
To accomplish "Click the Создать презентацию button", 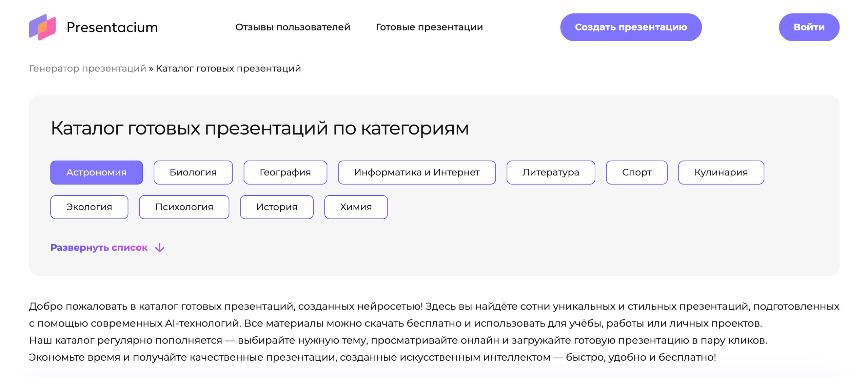I will coord(631,27).
